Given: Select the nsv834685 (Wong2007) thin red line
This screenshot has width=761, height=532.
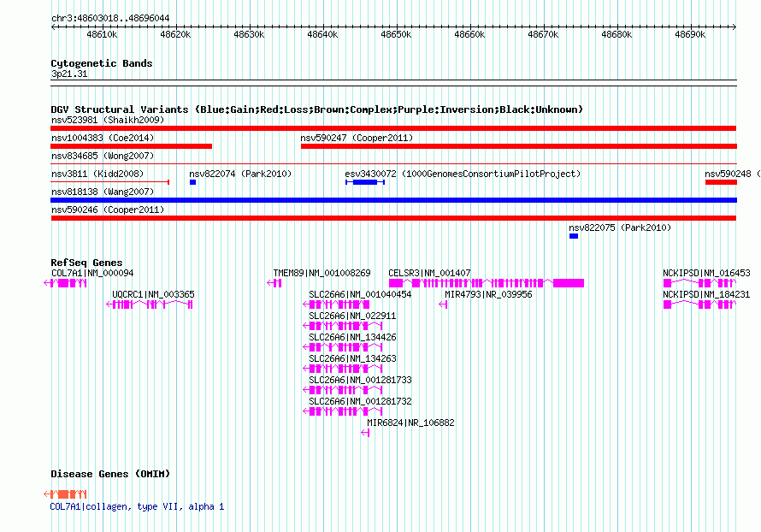Looking at the screenshot, I should 393,164.
